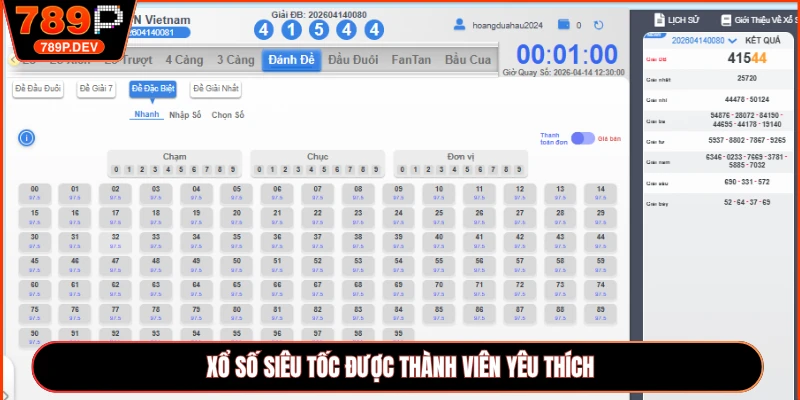The height and width of the screenshot is (400, 800).
Task: Pick number 75 in the grid
Action: coord(34,313)
